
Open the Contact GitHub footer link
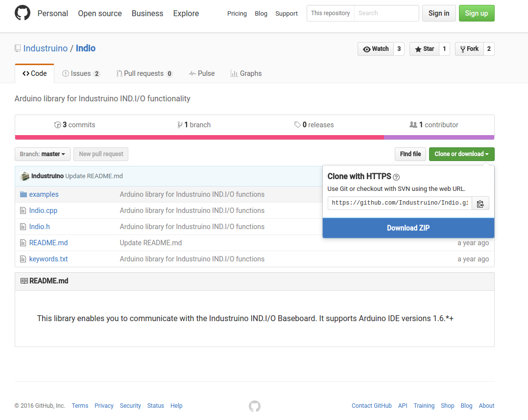tap(372, 406)
